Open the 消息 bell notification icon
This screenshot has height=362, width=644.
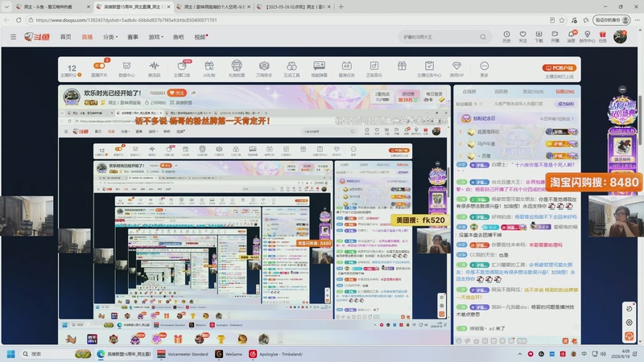coord(572,35)
